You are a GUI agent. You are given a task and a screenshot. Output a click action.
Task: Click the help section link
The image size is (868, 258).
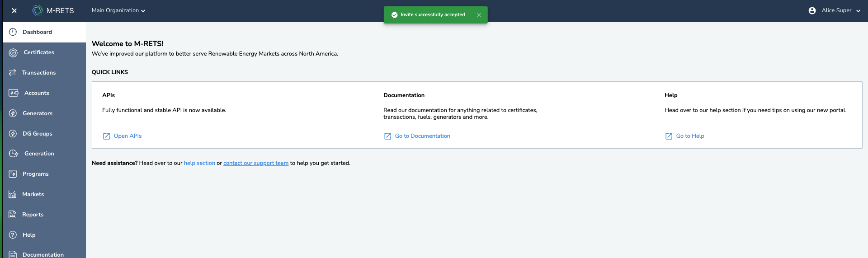199,163
